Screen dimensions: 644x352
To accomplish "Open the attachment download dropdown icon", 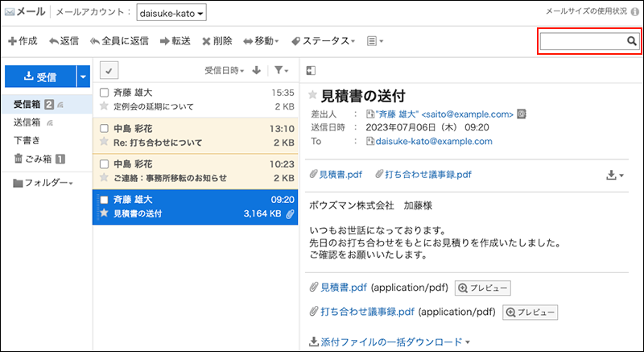I will click(615, 176).
